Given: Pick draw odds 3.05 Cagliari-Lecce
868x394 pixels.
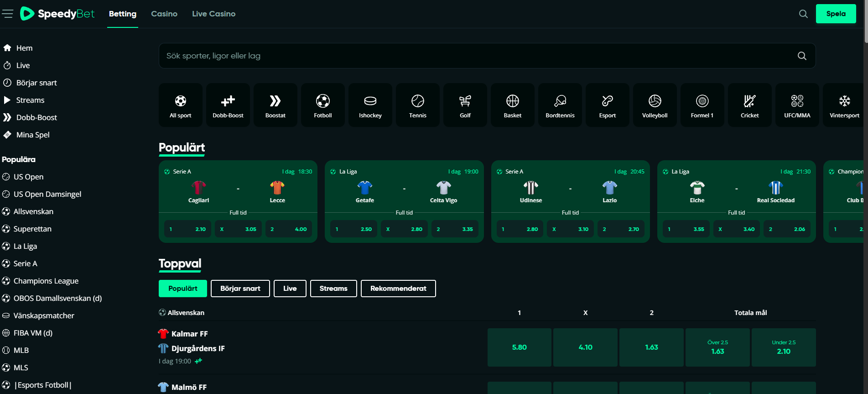Looking at the screenshot, I should click(x=238, y=229).
